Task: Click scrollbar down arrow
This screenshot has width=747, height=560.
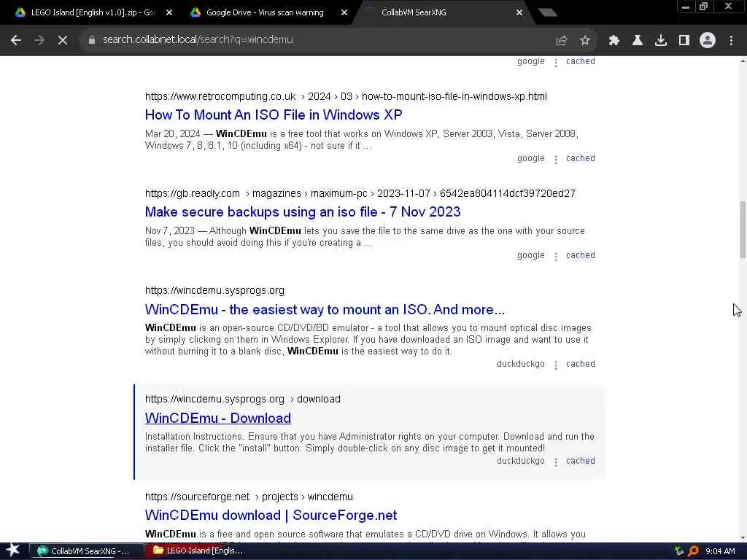Action: pyautogui.click(x=743, y=538)
